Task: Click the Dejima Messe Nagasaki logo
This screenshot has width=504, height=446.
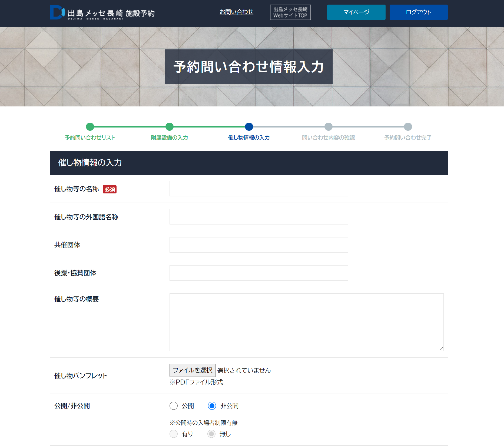Action: click(102, 13)
